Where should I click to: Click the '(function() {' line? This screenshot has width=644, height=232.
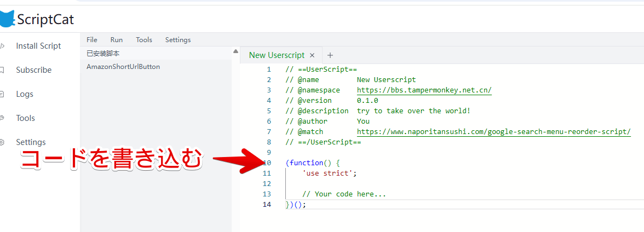point(313,163)
